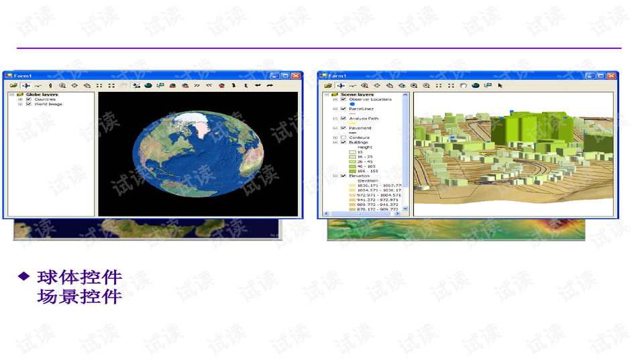This screenshot has width=644, height=362.
Task: Click the scene legend scroll up arrow
Action: 405,95
